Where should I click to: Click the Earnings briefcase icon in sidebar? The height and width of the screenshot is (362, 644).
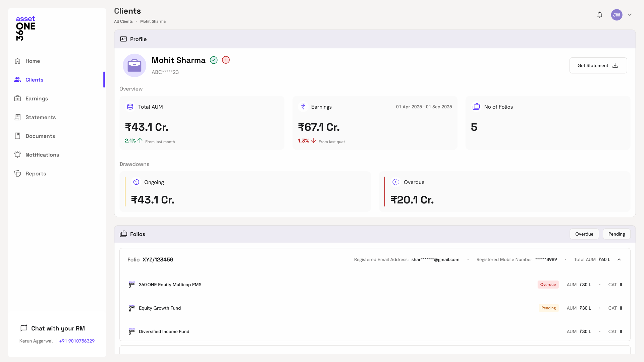[x=17, y=99]
